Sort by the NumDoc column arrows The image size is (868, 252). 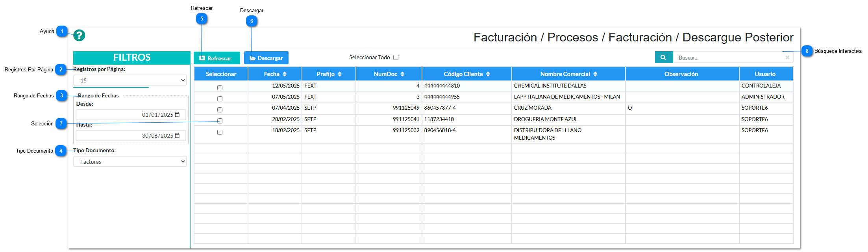402,74
